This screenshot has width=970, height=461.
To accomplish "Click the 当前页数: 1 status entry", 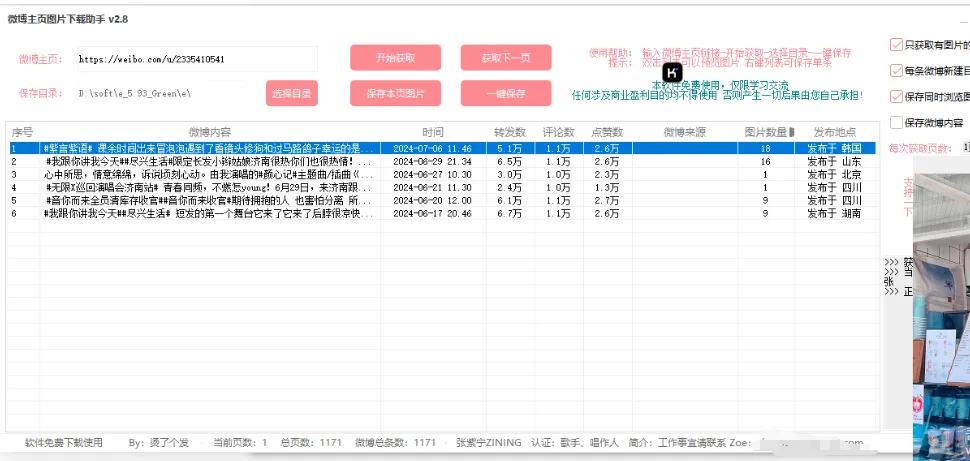I will pos(241,443).
